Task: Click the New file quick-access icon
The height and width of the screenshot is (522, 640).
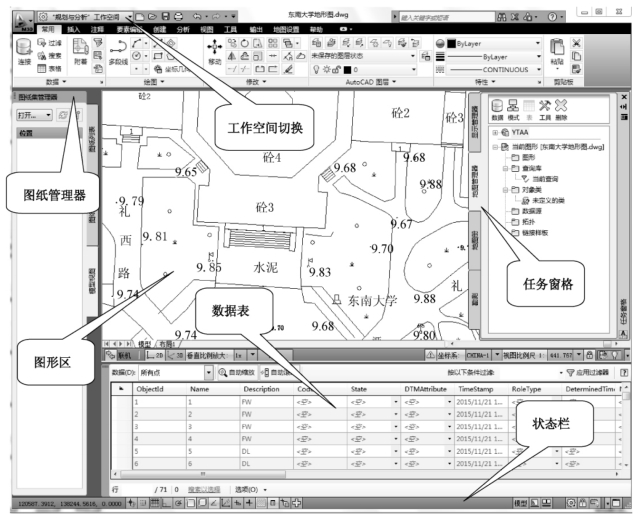Action: (x=140, y=17)
